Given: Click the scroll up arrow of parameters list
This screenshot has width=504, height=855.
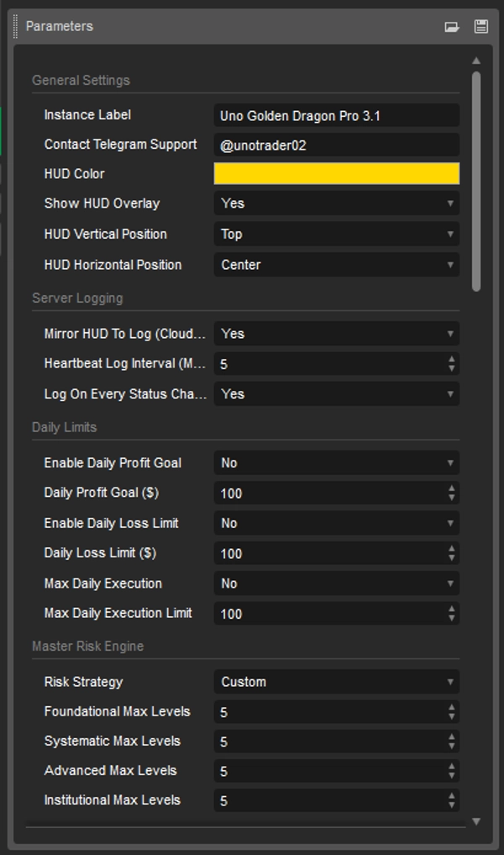Looking at the screenshot, I should 476,61.
